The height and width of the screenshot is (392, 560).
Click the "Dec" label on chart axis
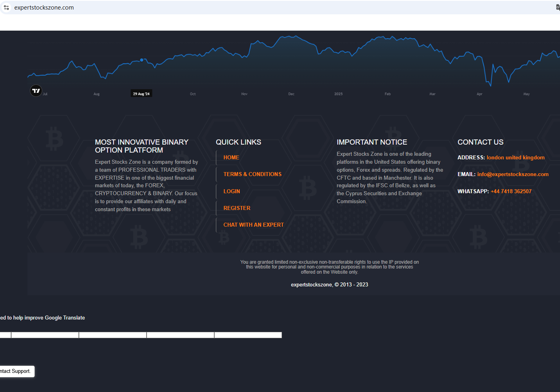click(292, 94)
